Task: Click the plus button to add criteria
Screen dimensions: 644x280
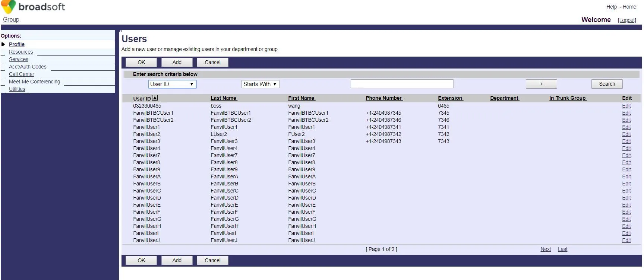Action: (x=541, y=84)
